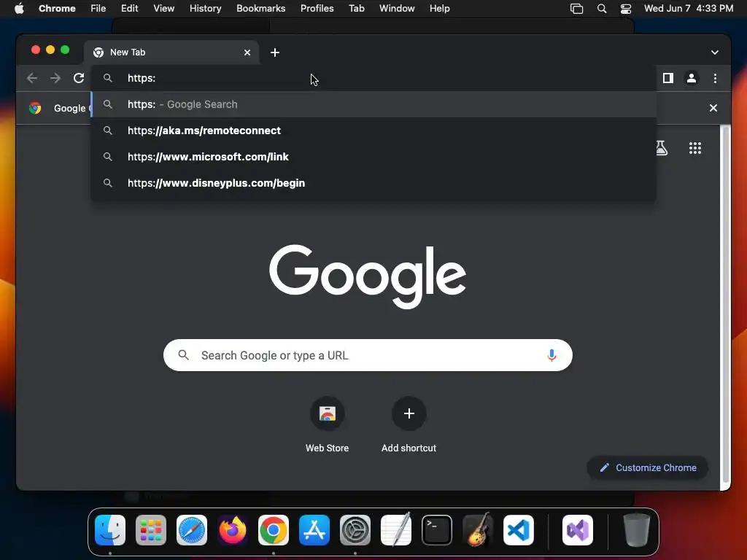Click the date and time in the menu bar
Screen dimensions: 747x560
coord(689,9)
